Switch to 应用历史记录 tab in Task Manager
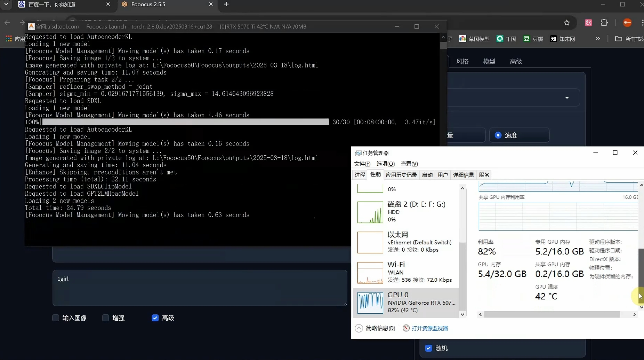This screenshot has width=644, height=360. (x=401, y=175)
